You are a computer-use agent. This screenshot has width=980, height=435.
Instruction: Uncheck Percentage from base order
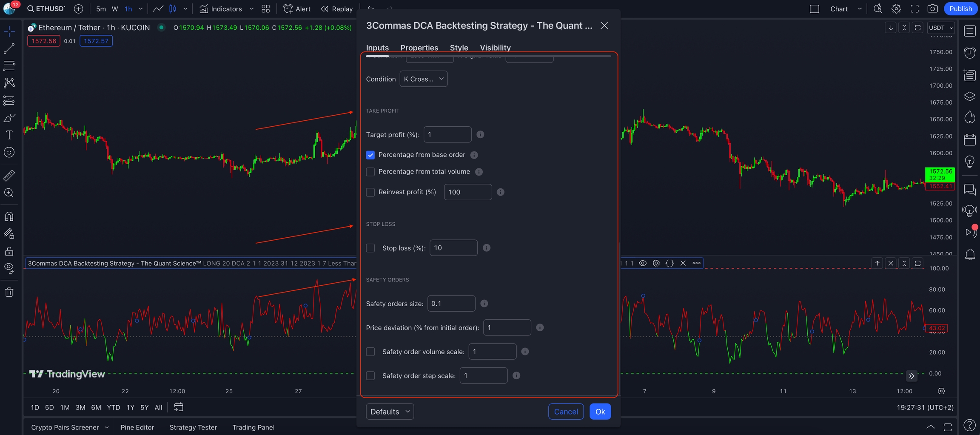[370, 155]
